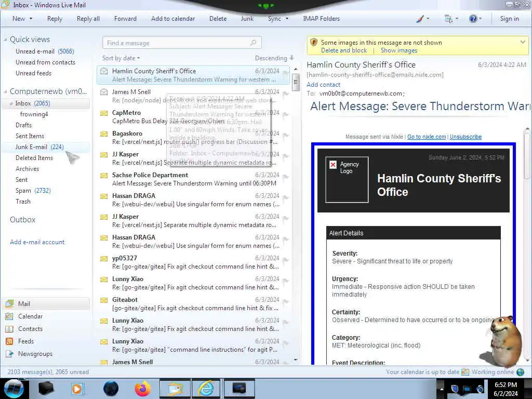Click the calendar status icon in status bar

[465, 372]
